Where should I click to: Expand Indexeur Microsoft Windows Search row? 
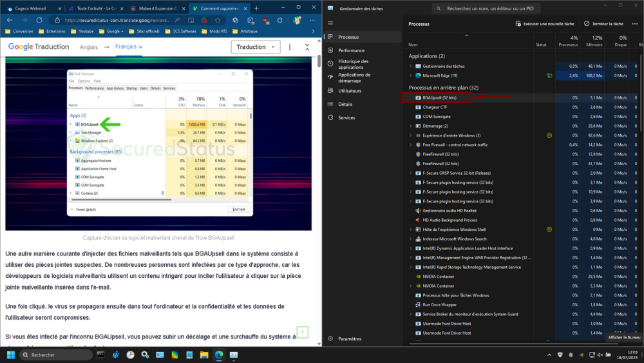click(x=410, y=239)
